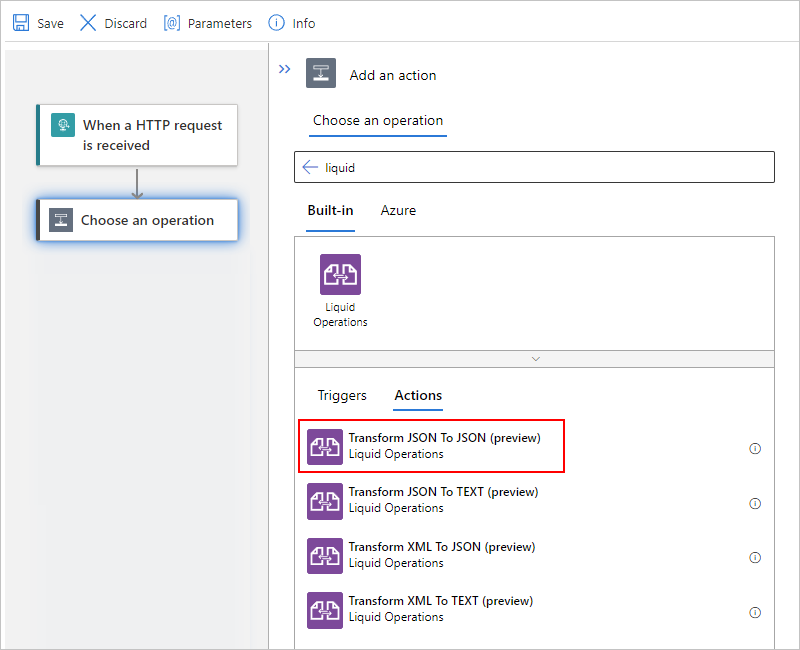Viewport: 800px width, 650px height.
Task: Select Transform JSON To TEXT action
Action: [x=443, y=500]
